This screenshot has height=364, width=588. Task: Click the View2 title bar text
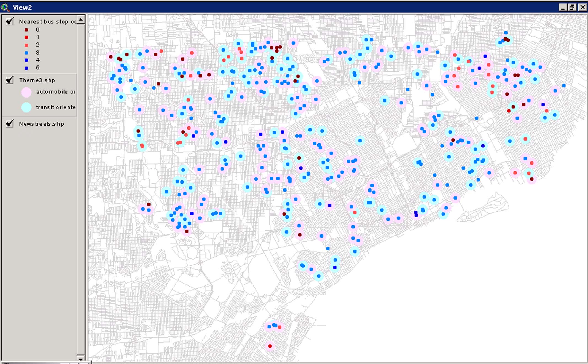(x=22, y=7)
